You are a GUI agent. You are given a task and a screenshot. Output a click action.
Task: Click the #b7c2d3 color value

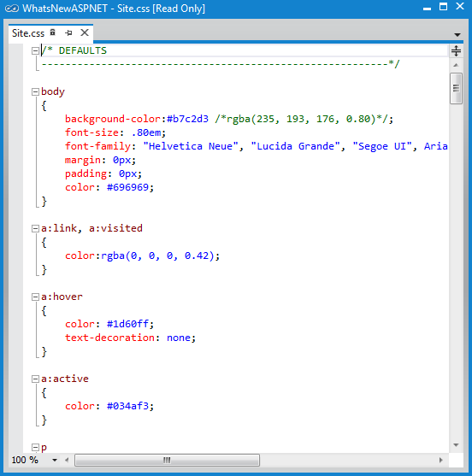[x=187, y=119]
